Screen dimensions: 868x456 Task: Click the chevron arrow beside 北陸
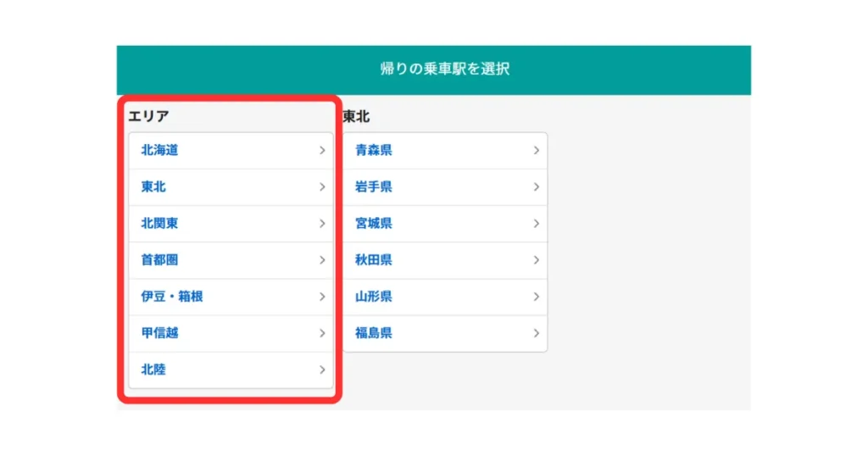[322, 370]
